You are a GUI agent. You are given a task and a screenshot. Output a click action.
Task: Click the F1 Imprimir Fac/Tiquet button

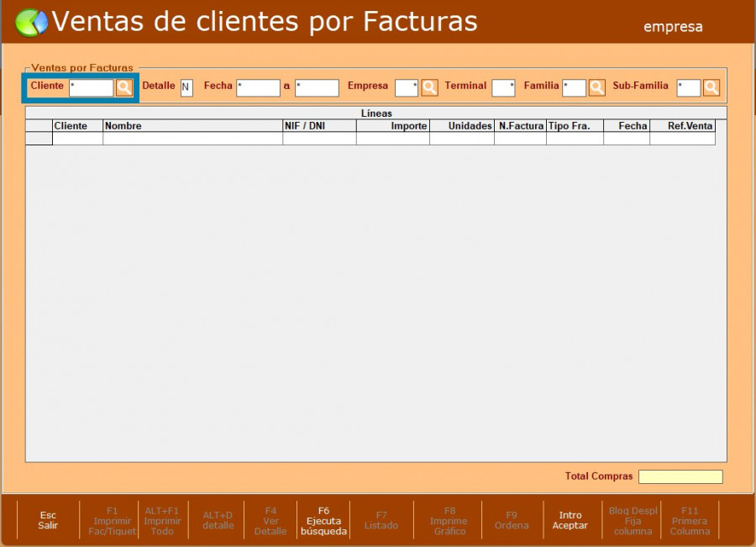[112, 520]
